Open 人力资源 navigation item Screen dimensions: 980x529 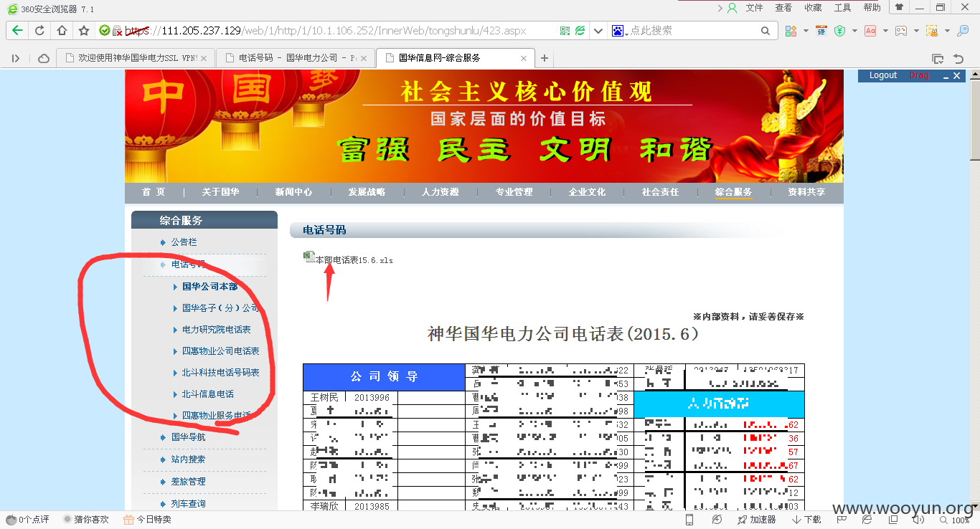(440, 192)
